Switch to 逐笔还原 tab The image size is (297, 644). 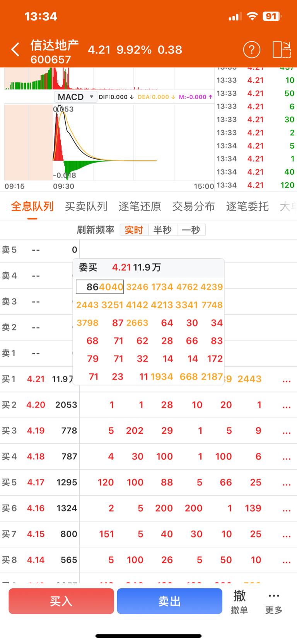click(140, 206)
